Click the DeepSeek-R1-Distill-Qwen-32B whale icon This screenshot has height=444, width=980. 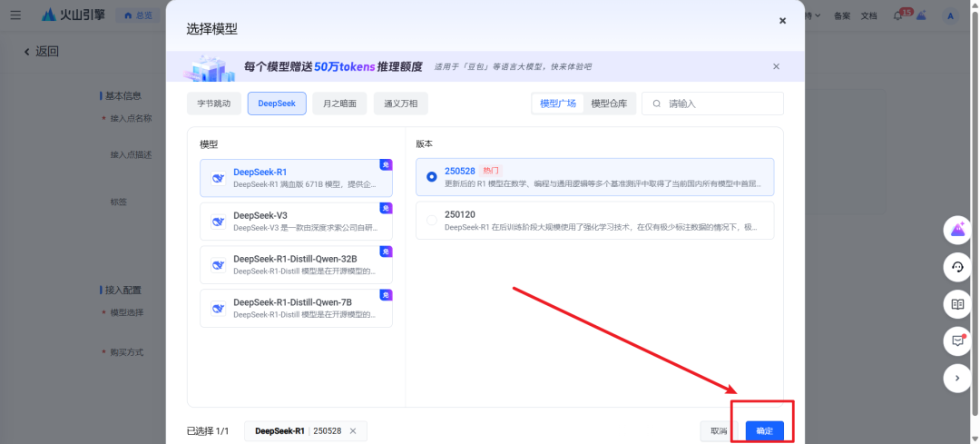[x=218, y=265]
